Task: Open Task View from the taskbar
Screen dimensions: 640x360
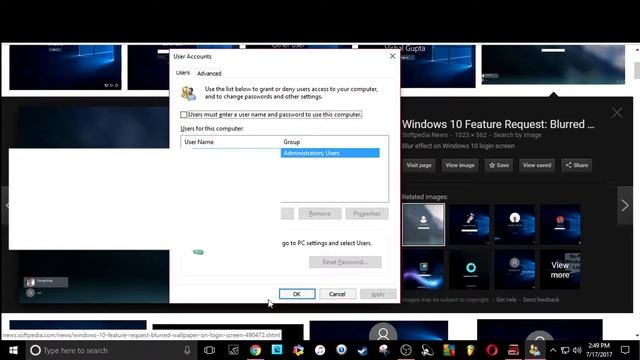Action: (x=209, y=350)
